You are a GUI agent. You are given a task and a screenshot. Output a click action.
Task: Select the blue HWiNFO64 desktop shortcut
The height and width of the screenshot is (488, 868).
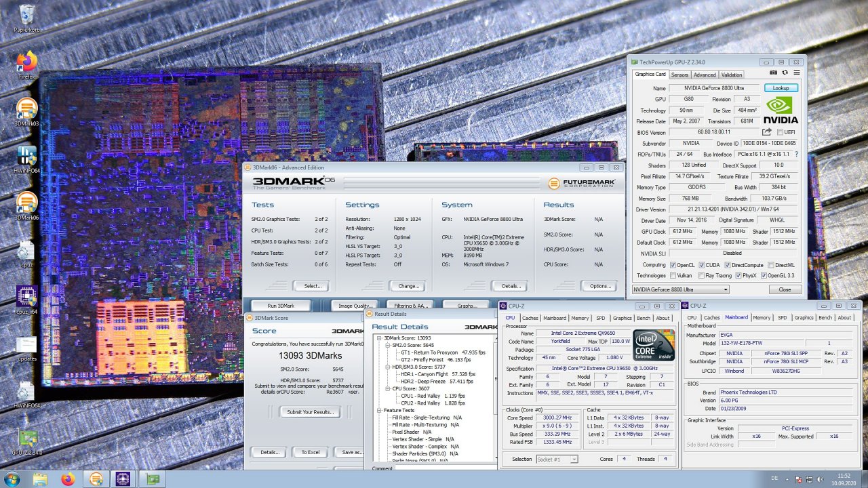pyautogui.click(x=27, y=159)
